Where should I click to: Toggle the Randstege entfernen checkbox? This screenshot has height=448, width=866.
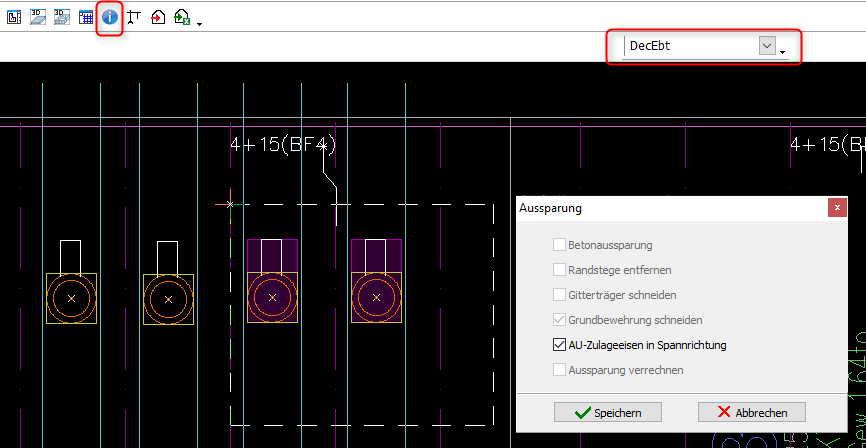point(559,270)
